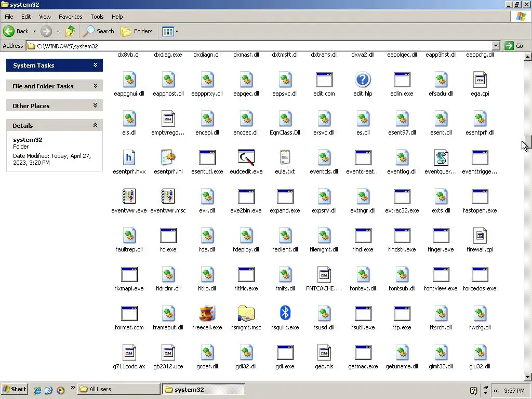Open the Address bar dropdown arrow
Image resolution: width=532 pixels, height=399 pixels.
pyautogui.click(x=496, y=46)
